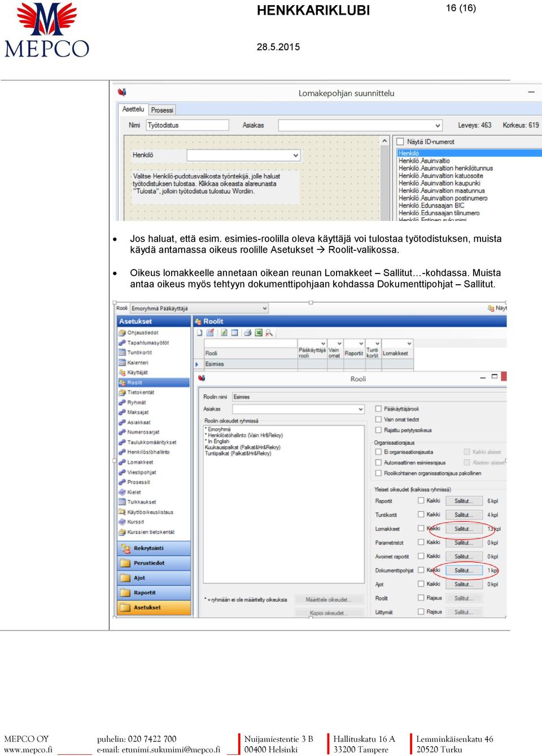Click the Henkilöstöhallinto sidebar icon
The width and height of the screenshot is (542, 756).
point(122,452)
